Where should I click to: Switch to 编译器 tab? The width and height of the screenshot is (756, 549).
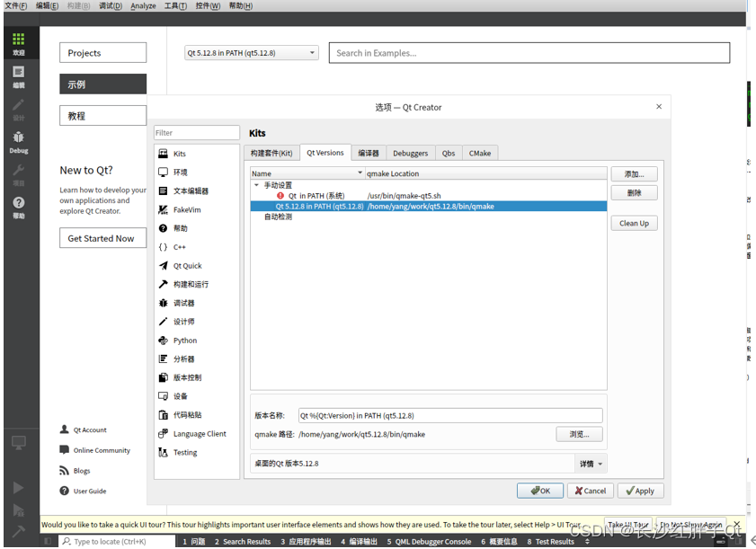coord(369,154)
